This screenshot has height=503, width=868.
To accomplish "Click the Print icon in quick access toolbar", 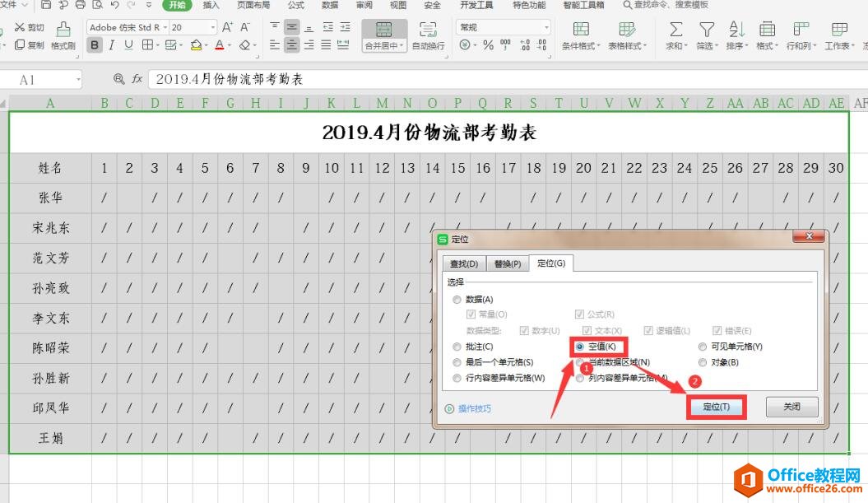I will [81, 5].
